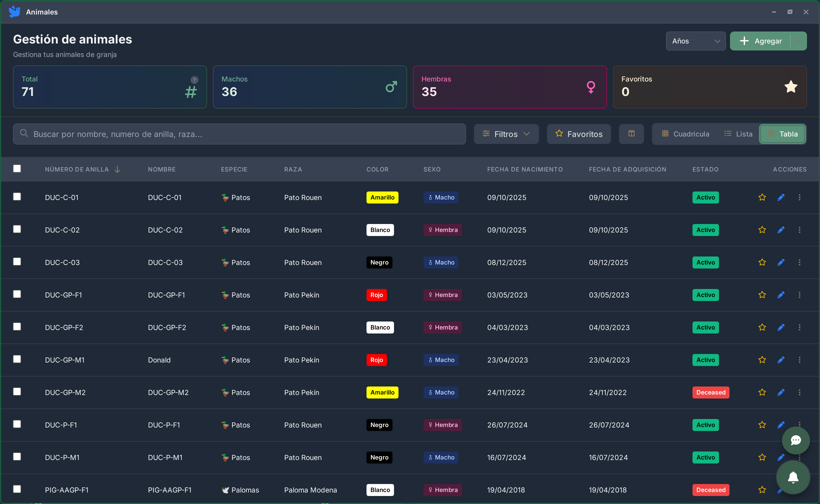820x504 pixels.
Task: Open the Años dropdown
Action: pyautogui.click(x=696, y=41)
